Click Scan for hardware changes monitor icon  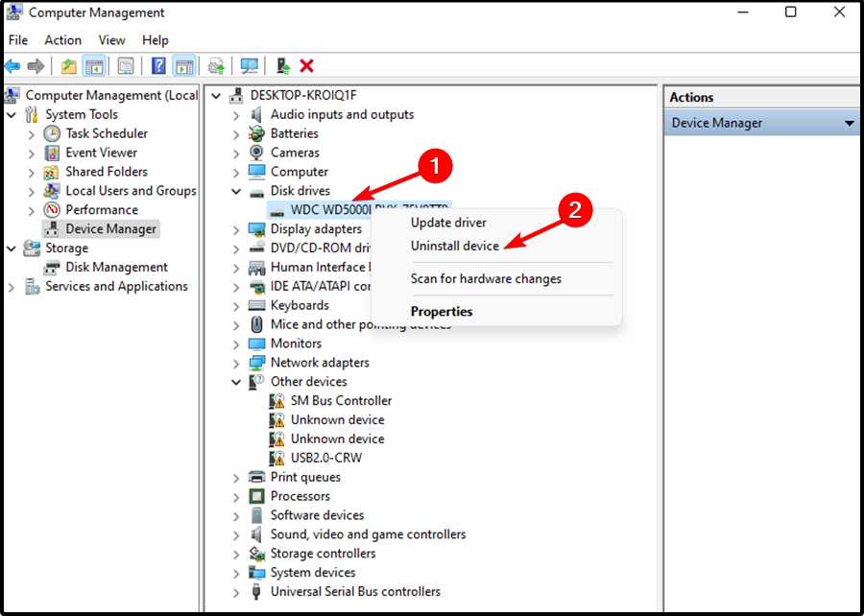click(x=249, y=66)
